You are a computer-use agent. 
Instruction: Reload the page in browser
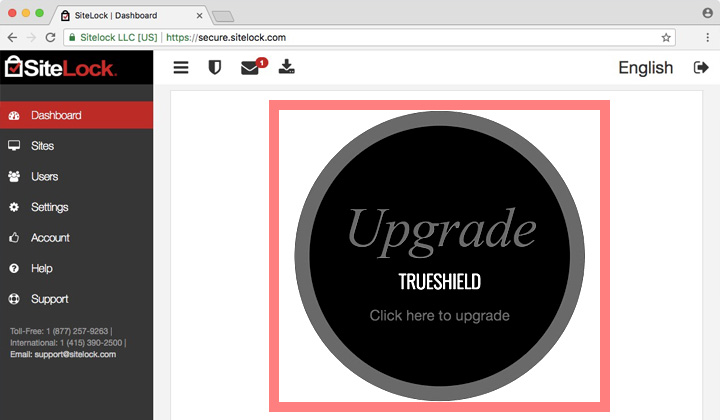pos(51,38)
